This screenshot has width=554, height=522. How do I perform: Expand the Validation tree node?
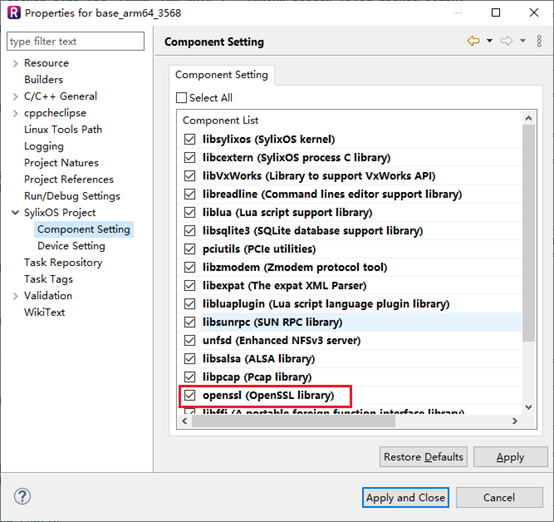[x=15, y=296]
